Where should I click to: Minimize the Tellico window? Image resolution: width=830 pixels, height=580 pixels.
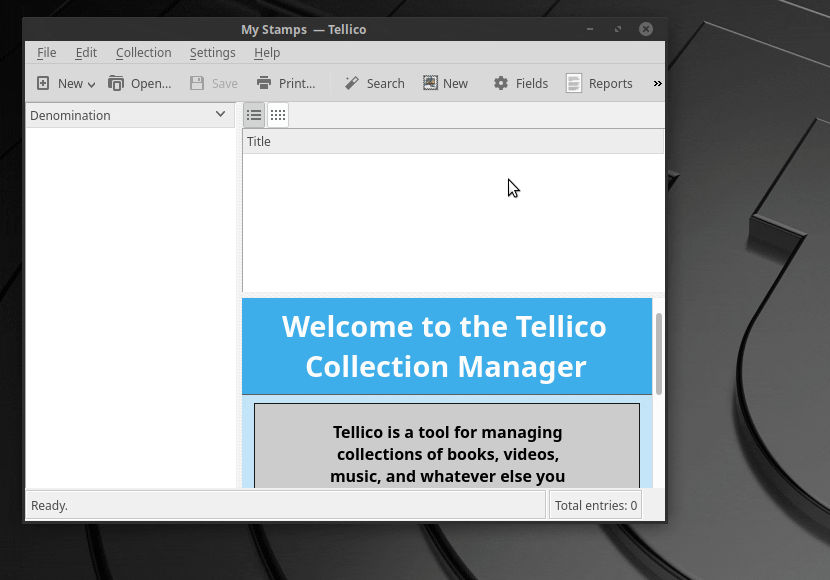(590, 29)
